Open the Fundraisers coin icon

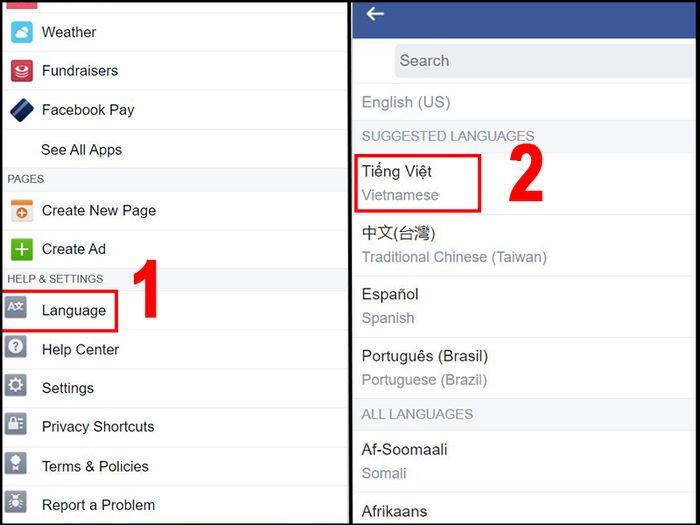pos(21,71)
